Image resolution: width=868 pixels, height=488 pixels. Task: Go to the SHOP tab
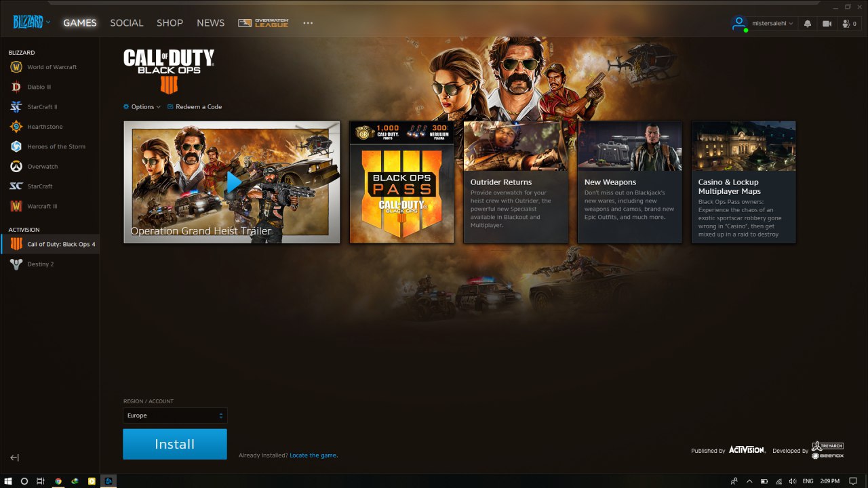tap(170, 23)
